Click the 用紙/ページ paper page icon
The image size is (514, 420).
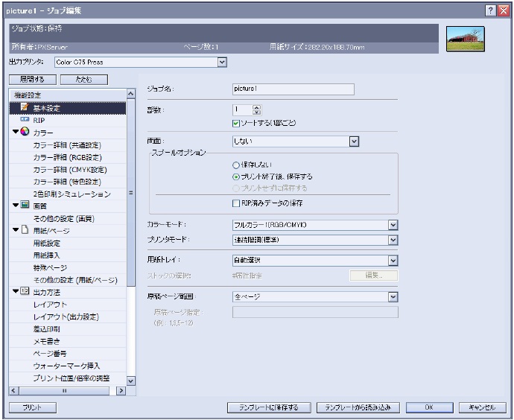pyautogui.click(x=25, y=229)
